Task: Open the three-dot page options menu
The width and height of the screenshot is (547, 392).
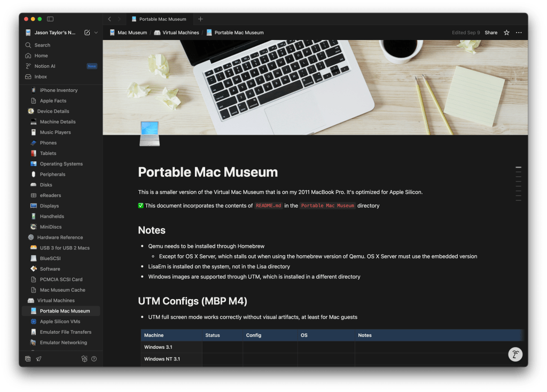Action: (x=519, y=33)
